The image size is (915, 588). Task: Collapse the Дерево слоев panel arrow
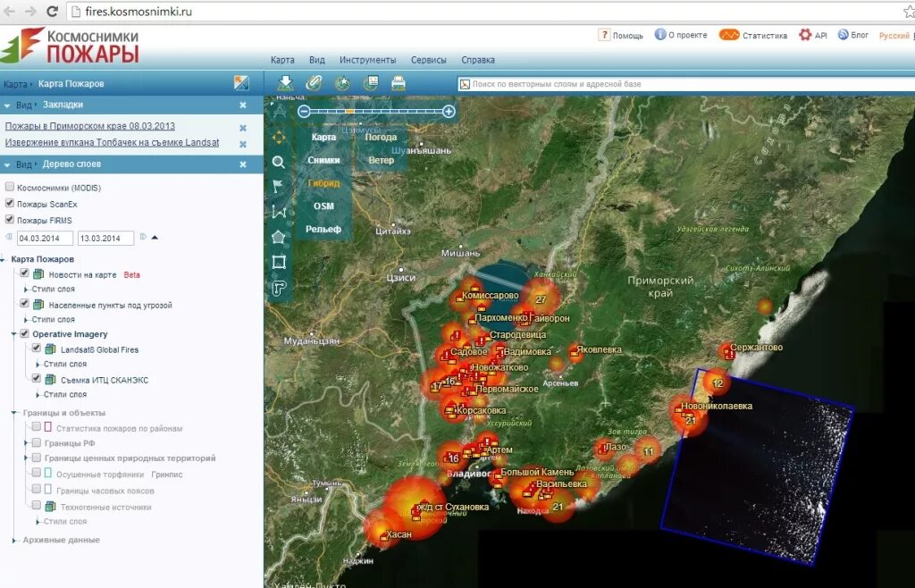tap(7, 165)
